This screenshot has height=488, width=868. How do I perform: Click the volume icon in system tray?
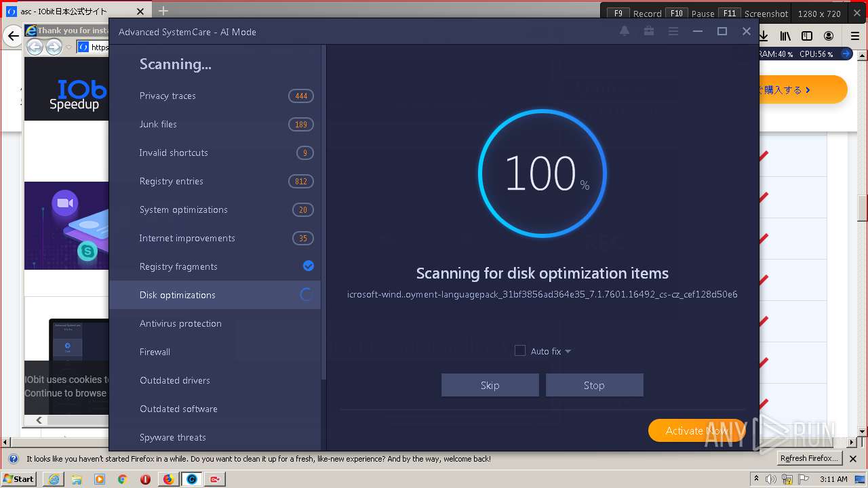tap(772, 479)
